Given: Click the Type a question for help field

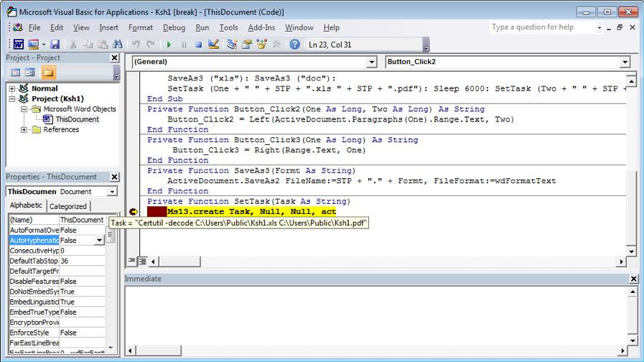Looking at the screenshot, I should point(542,27).
